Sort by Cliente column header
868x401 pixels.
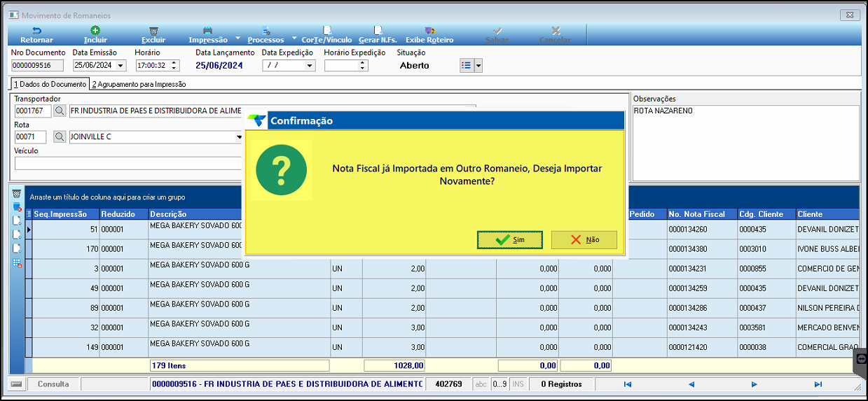coord(827,214)
